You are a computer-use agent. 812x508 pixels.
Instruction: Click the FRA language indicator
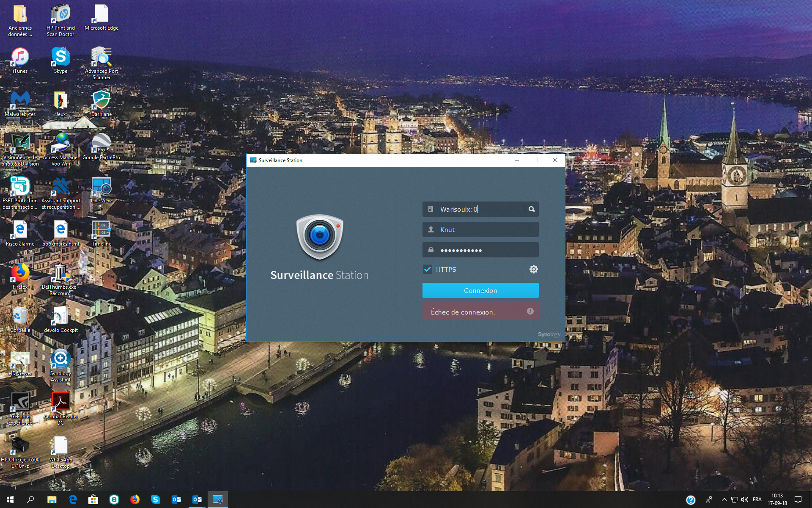[757, 500]
